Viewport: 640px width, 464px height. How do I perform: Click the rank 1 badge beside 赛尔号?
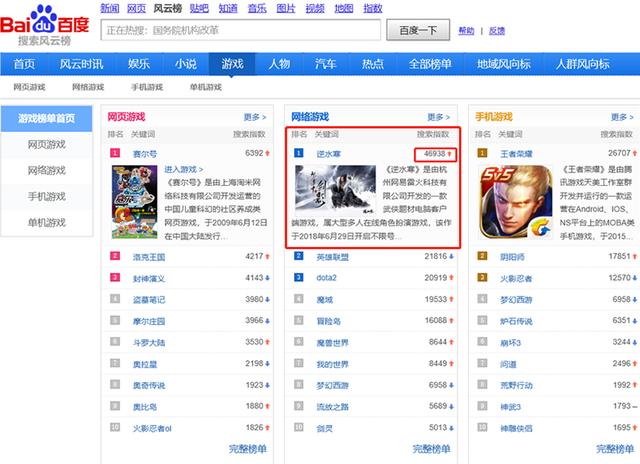[x=114, y=153]
